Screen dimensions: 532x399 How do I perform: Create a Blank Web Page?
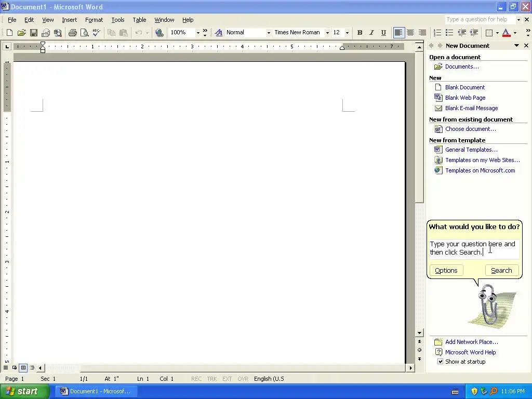tap(465, 98)
